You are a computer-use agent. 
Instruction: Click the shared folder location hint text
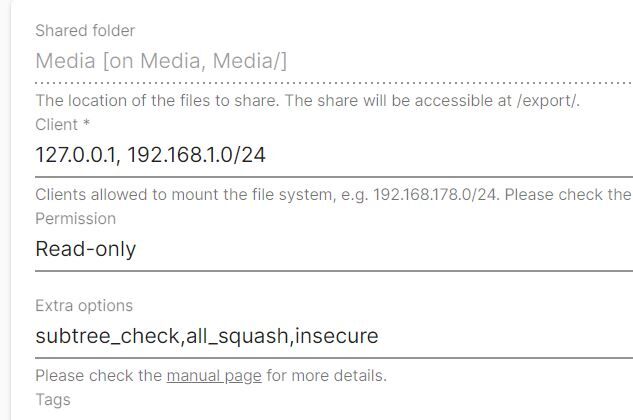point(200,100)
